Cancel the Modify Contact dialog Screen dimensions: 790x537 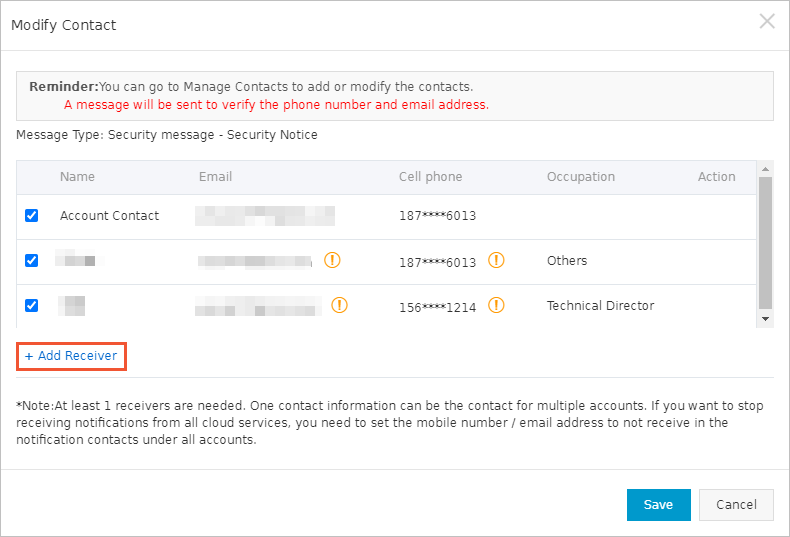click(x=736, y=505)
